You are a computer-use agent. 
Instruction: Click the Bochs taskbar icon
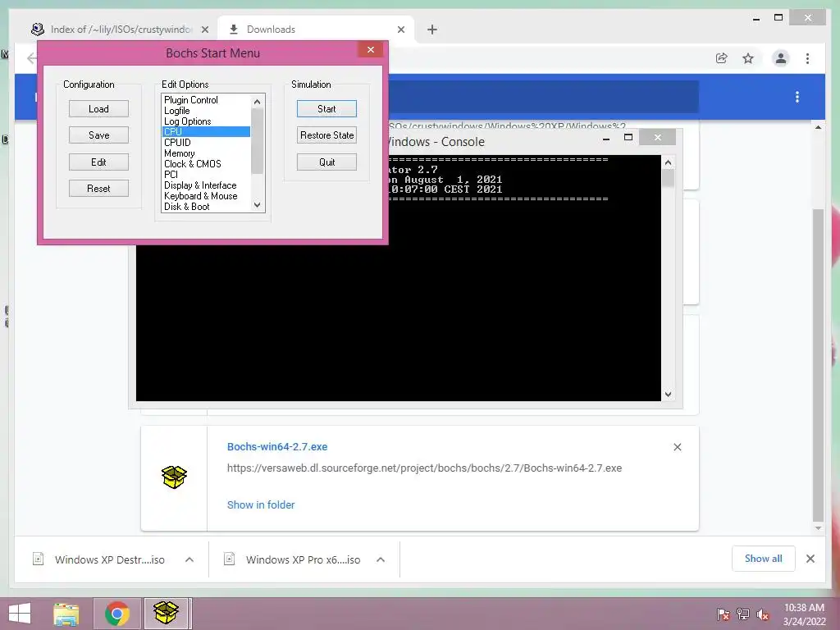pos(166,614)
